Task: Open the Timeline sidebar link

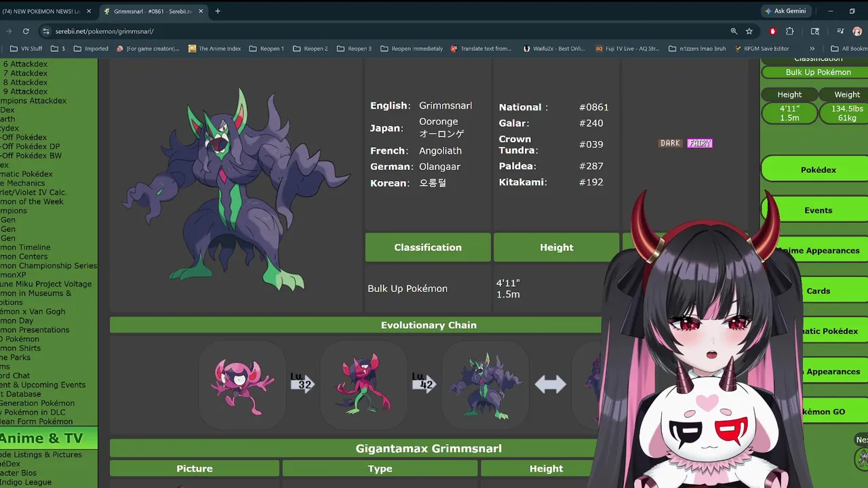Action: point(25,247)
